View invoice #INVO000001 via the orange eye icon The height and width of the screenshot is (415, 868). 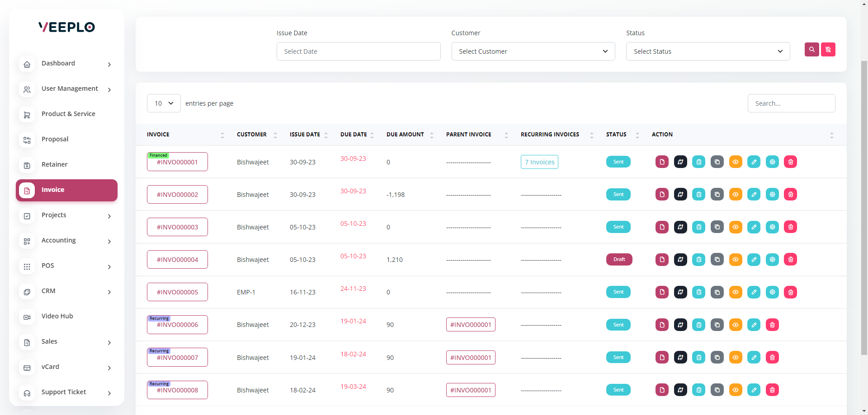point(736,162)
